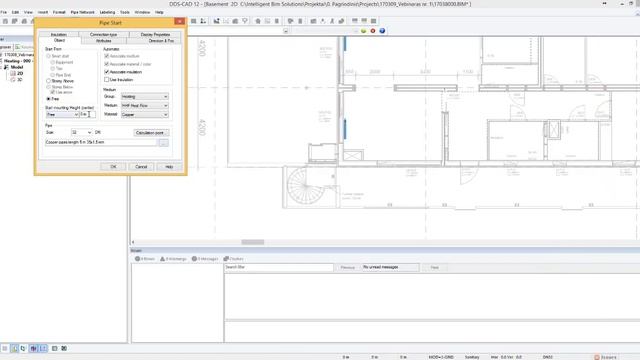
Task: Select the Storey Below radio button
Action: tap(49, 87)
